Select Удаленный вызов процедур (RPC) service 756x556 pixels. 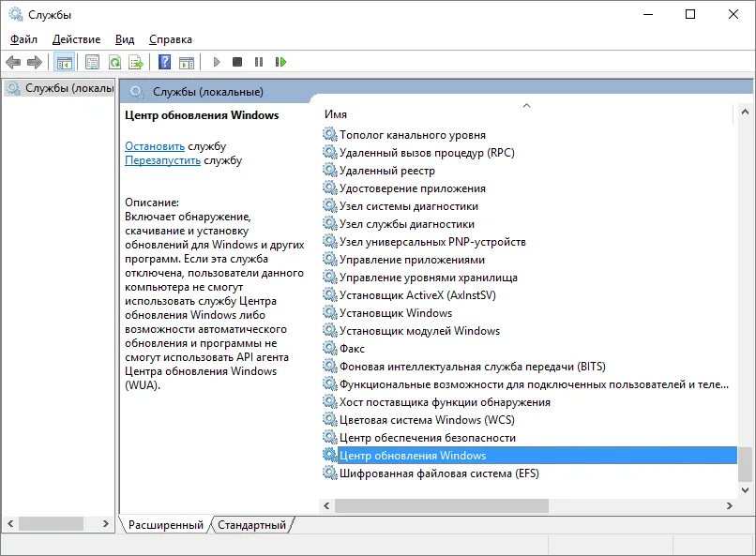(x=427, y=153)
